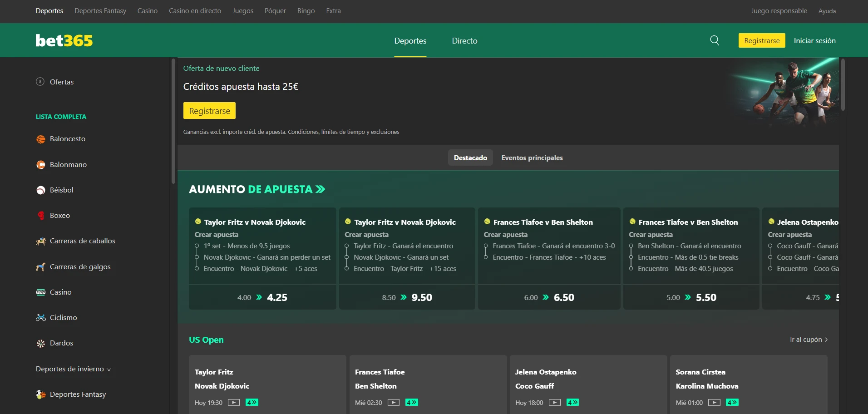This screenshot has height=414, width=868.
Task: Click live stream icon for Cirstea v Muchova
Action: [714, 403]
